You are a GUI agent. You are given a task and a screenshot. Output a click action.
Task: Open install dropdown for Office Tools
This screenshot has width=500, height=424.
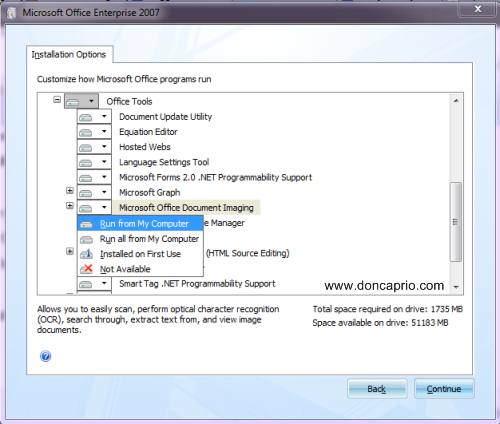click(81, 101)
